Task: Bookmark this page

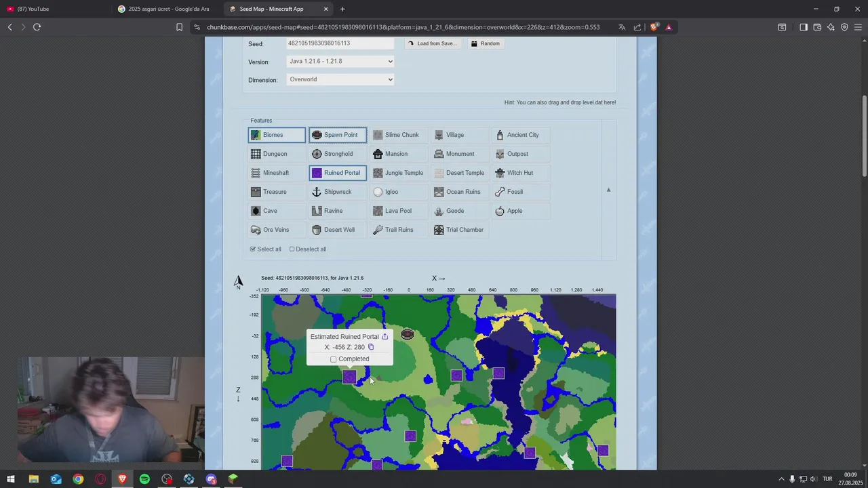Action: tap(179, 27)
